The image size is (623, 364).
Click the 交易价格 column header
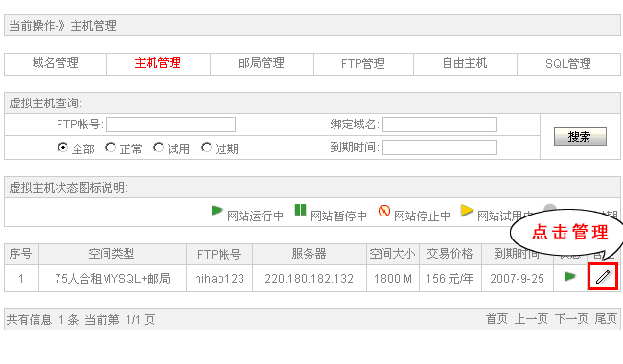pos(450,254)
